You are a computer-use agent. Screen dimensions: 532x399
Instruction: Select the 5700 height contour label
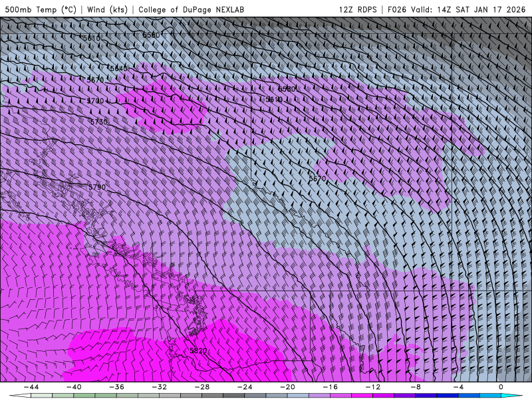95,101
